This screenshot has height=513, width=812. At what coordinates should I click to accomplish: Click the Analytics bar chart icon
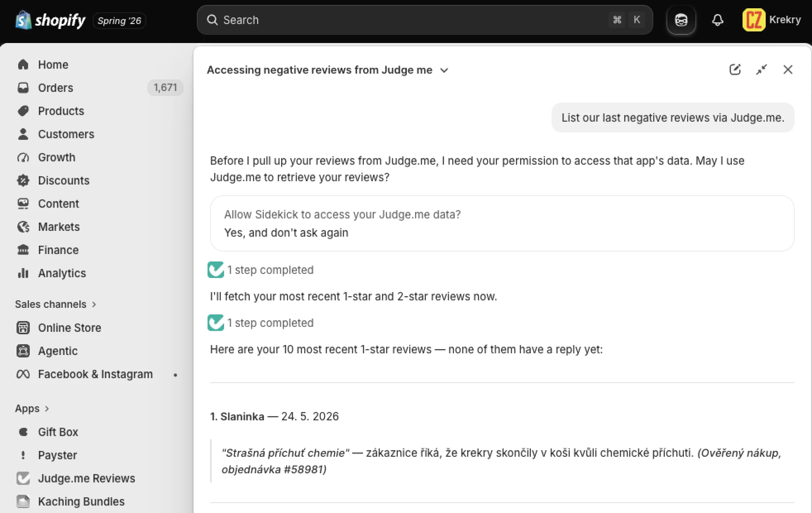(x=23, y=273)
